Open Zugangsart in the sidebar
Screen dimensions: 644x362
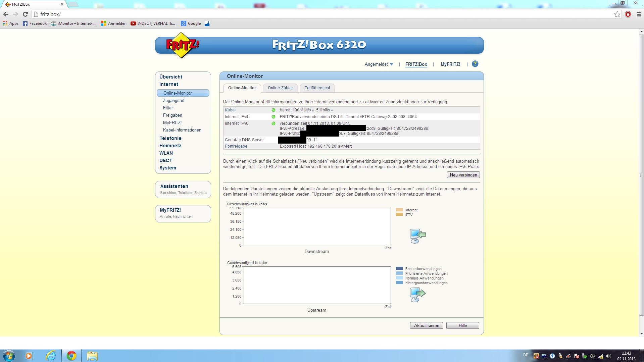point(174,101)
